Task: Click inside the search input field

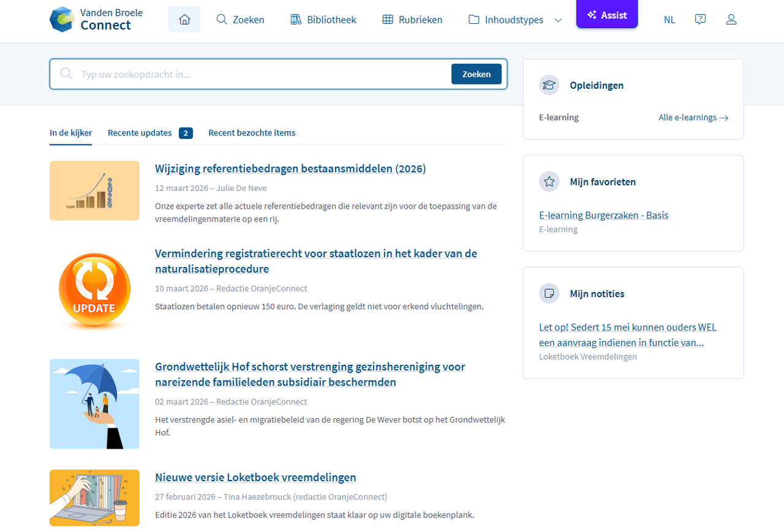Action: coord(245,73)
